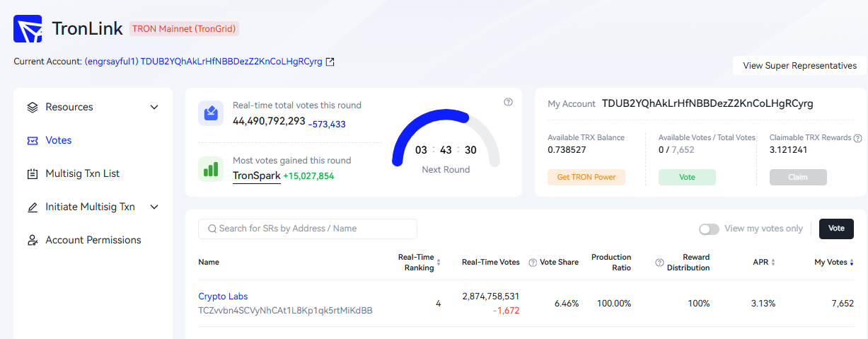Click TRX balance value 0.738527
The width and height of the screenshot is (868, 339).
(x=567, y=150)
